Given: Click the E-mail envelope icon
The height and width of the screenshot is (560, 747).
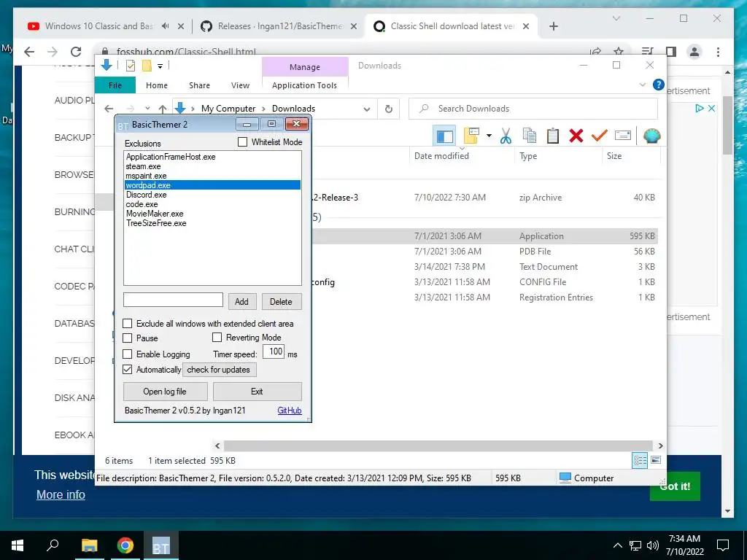Looking at the screenshot, I should [623, 136].
